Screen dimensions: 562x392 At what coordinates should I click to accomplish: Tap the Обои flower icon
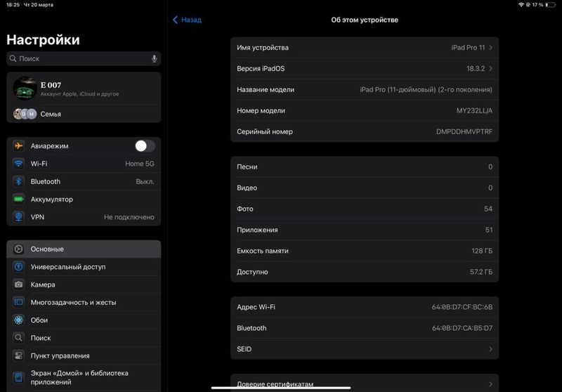[19, 320]
